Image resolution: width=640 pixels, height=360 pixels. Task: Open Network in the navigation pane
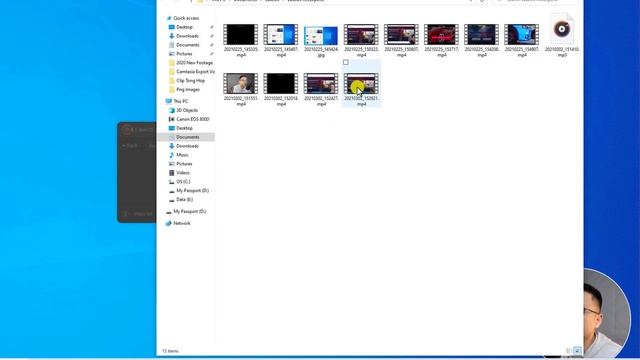[178, 223]
